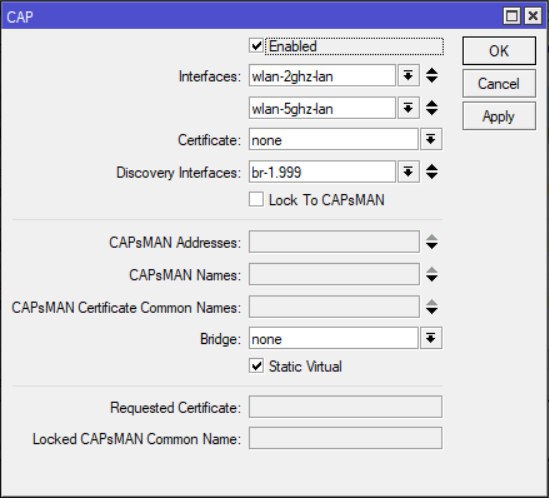Open dropdown for wlan-2ghz-lan interface
This screenshot has height=498, width=549.
(408, 75)
